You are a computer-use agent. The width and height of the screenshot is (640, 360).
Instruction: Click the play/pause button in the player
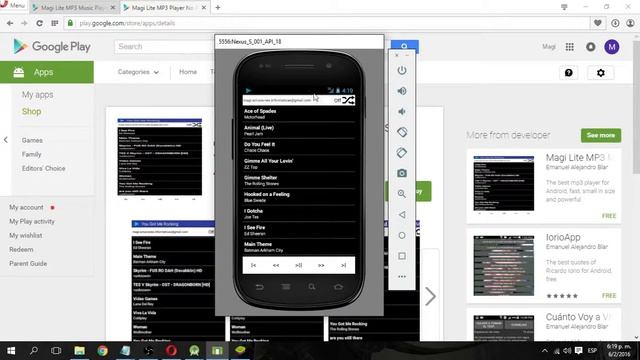coord(298,265)
